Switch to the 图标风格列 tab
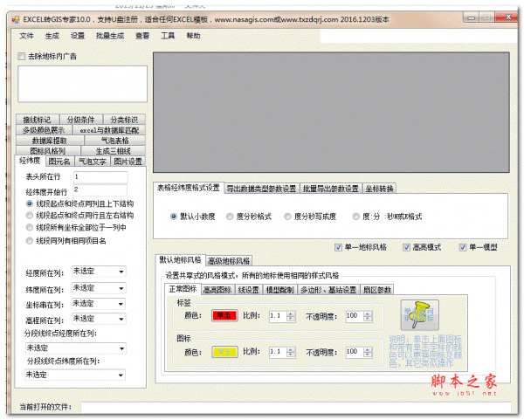 point(48,151)
